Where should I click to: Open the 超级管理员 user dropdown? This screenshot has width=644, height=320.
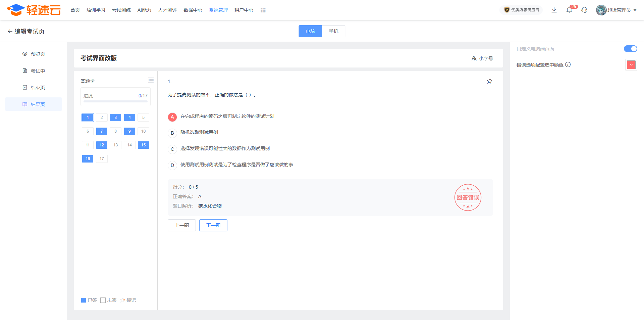pos(616,10)
